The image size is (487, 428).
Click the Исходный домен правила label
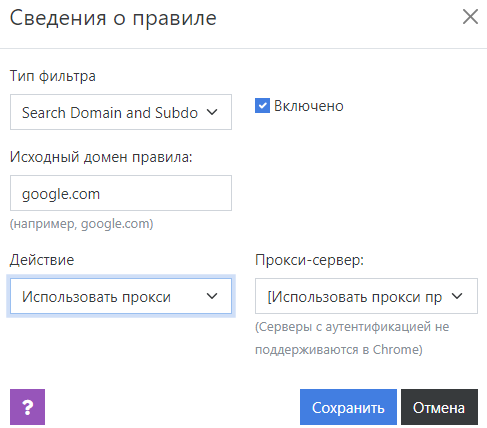pos(101,157)
